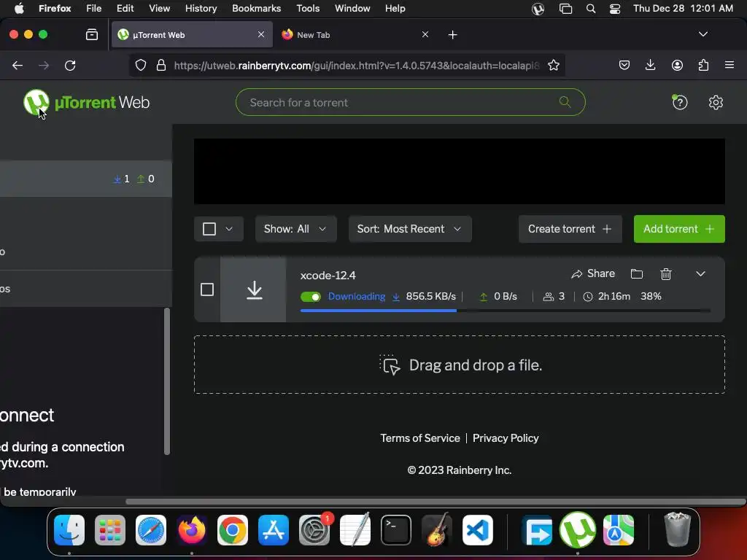The width and height of the screenshot is (747, 560).
Task: Close the µTorrent Web tab
Action: [x=261, y=34]
